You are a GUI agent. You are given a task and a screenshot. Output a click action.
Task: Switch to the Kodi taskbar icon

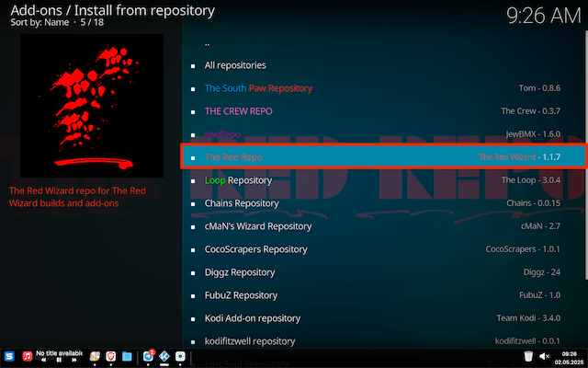point(164,356)
